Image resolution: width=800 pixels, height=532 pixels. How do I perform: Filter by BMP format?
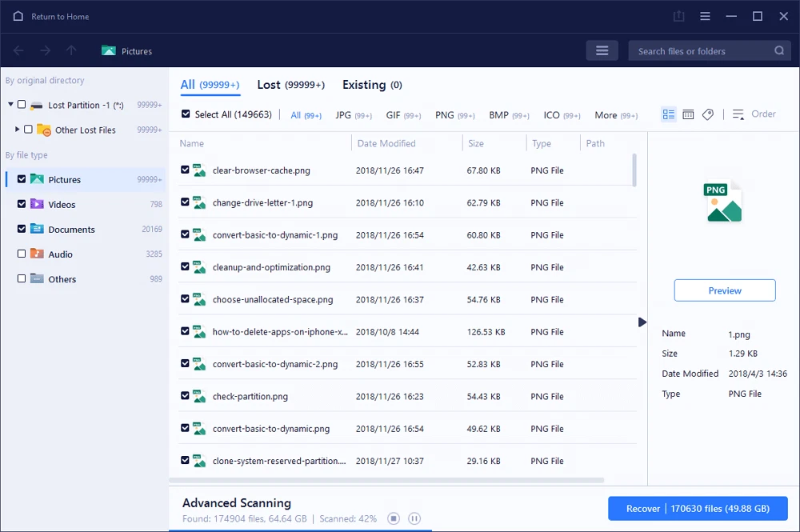(x=509, y=115)
